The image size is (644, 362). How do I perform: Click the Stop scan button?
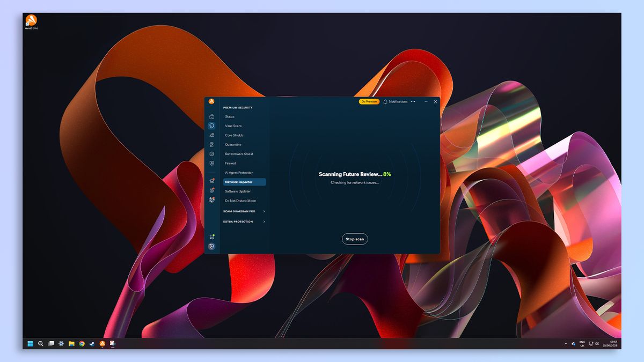355,239
